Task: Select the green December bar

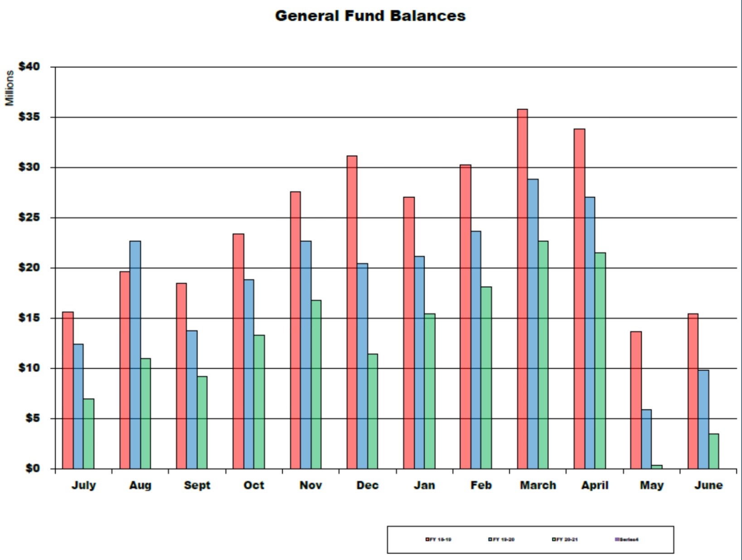Action: 373,411
